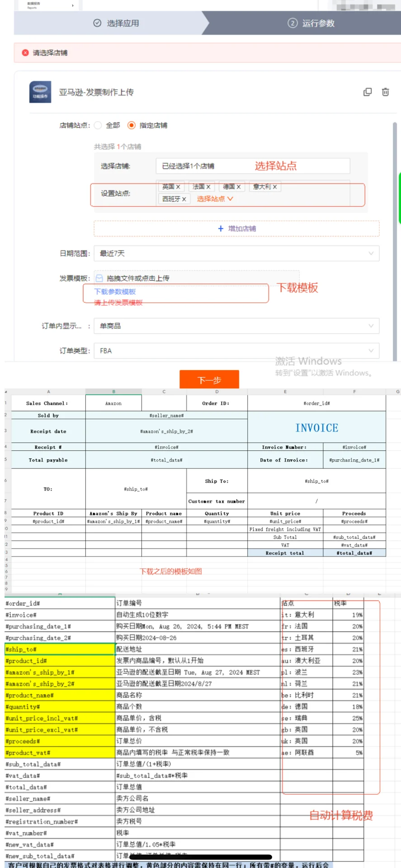Remove the 德国 site tag
The height and width of the screenshot is (868, 401).
(x=239, y=187)
